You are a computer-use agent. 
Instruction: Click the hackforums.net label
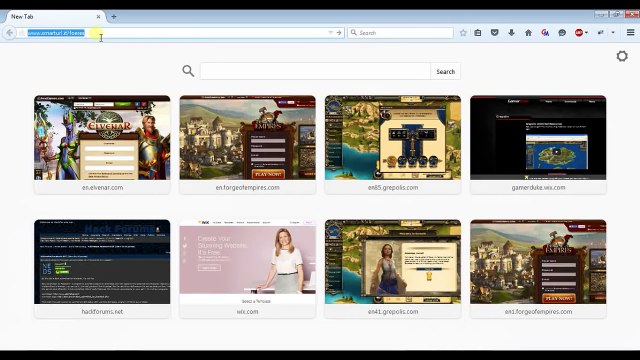(102, 312)
